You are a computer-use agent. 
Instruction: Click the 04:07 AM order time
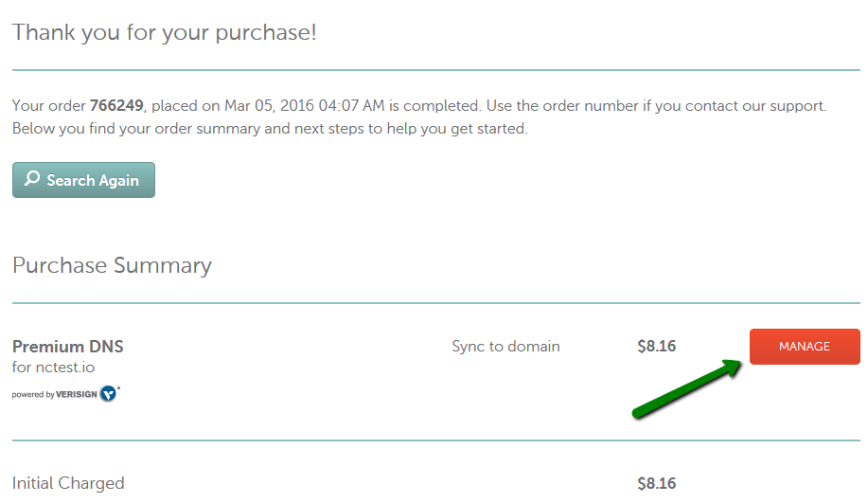click(351, 105)
